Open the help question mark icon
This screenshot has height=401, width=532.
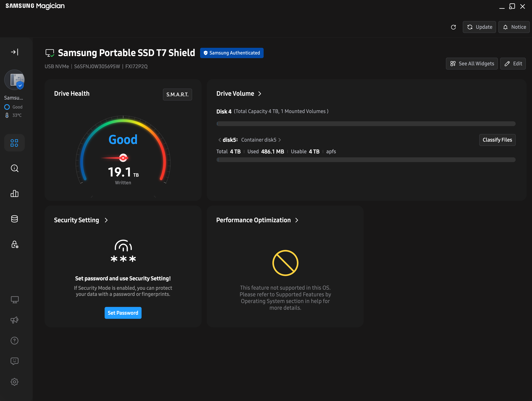[14, 341]
